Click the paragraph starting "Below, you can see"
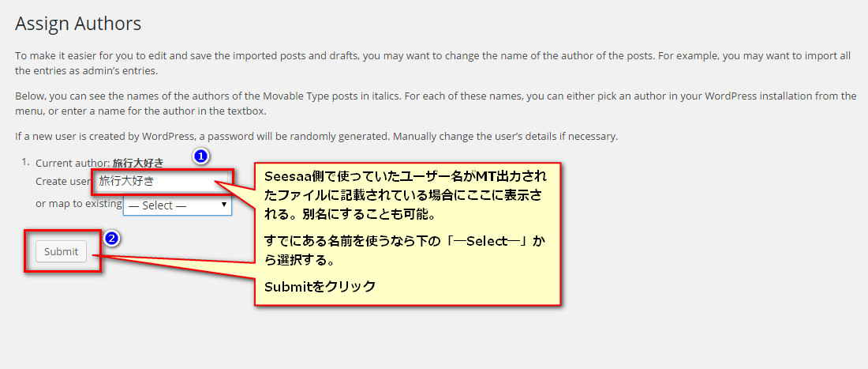Viewport: 868px width, 369px height. point(436,104)
